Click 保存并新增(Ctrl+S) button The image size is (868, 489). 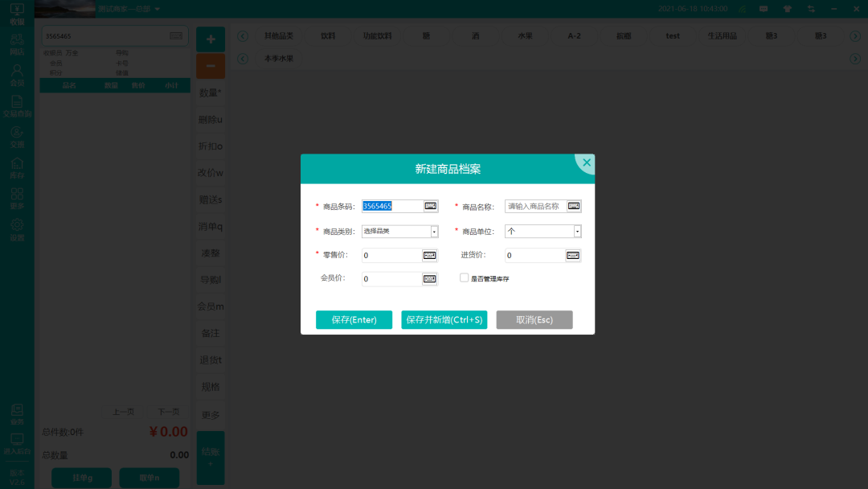(444, 320)
